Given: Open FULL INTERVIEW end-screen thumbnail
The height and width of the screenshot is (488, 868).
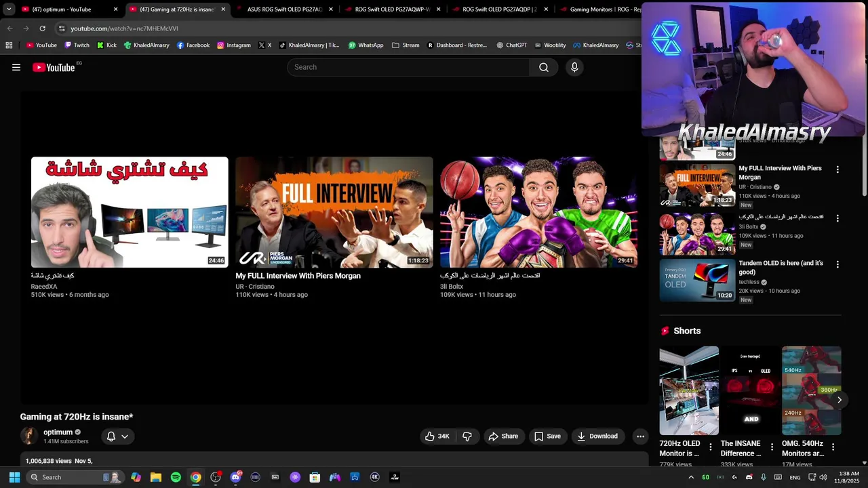Looking at the screenshot, I should pyautogui.click(x=334, y=212).
